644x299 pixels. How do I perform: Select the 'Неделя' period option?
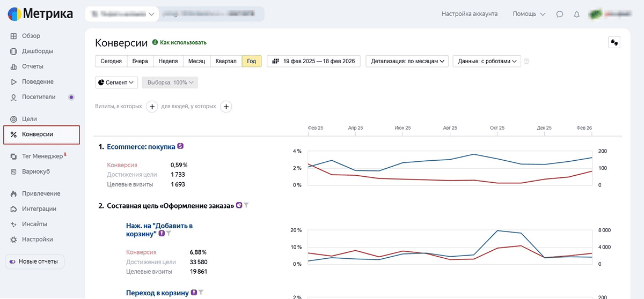tap(168, 61)
